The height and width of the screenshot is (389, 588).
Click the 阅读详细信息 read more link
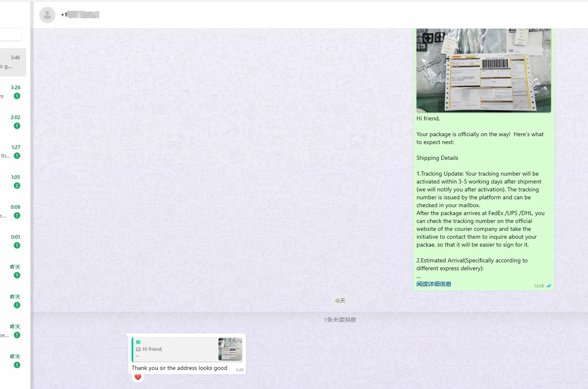pos(434,284)
